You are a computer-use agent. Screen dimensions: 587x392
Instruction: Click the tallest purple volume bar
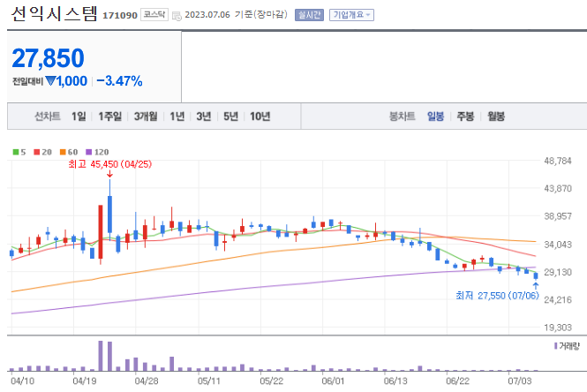[101, 356]
